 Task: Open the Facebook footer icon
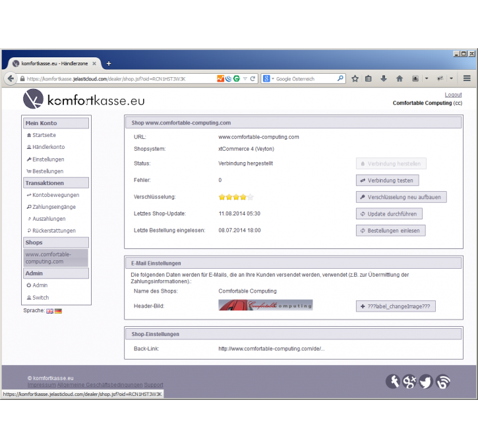(393, 381)
